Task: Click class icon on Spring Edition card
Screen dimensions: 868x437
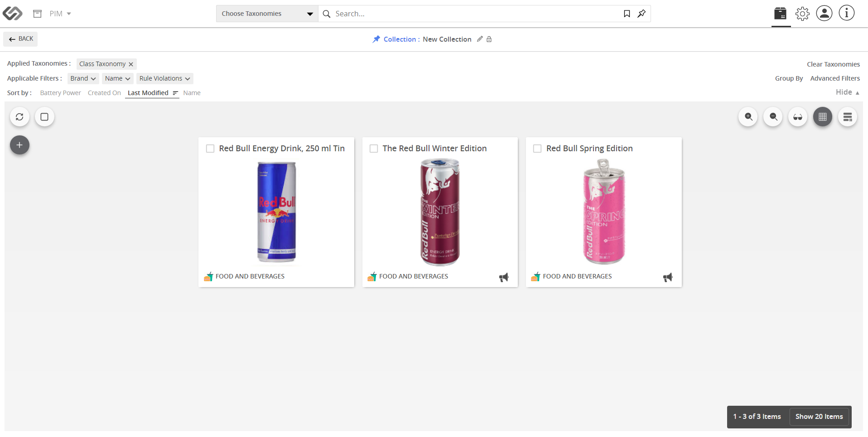Action: click(535, 276)
